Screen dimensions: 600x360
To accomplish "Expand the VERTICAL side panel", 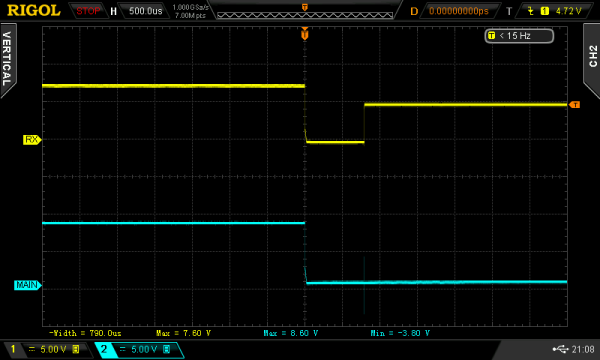I will (x=8, y=59).
